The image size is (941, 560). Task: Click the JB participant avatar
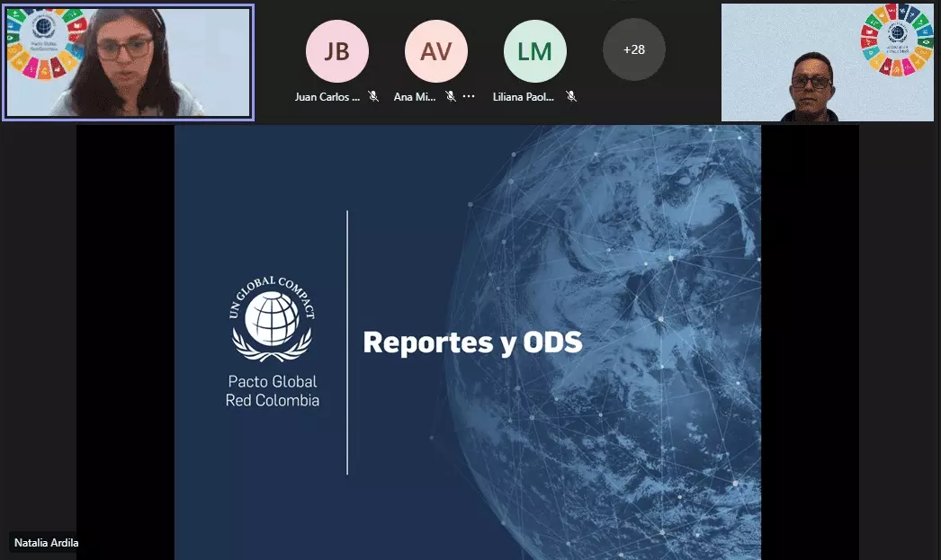coord(336,51)
